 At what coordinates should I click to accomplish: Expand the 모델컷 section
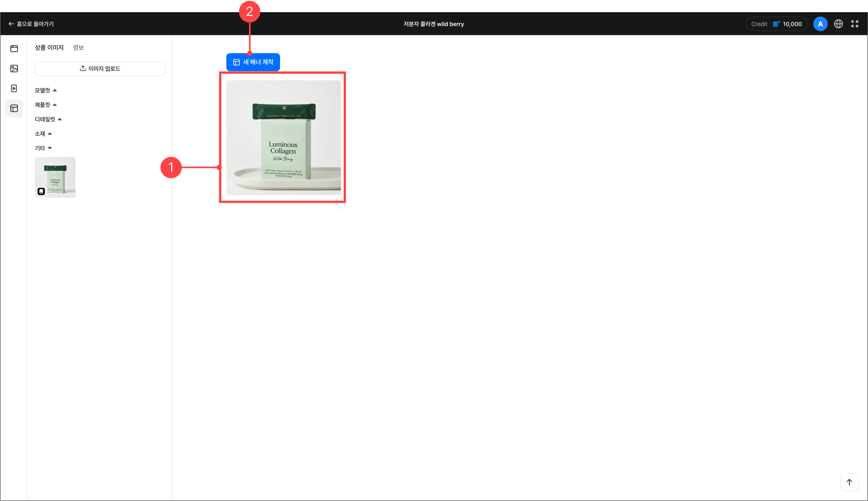point(46,91)
